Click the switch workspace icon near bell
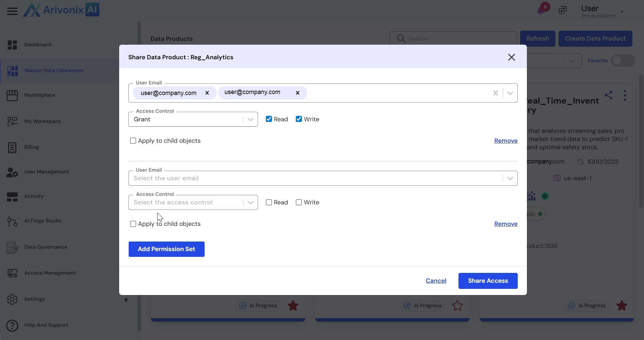This screenshot has height=340, width=644. pyautogui.click(x=563, y=10)
